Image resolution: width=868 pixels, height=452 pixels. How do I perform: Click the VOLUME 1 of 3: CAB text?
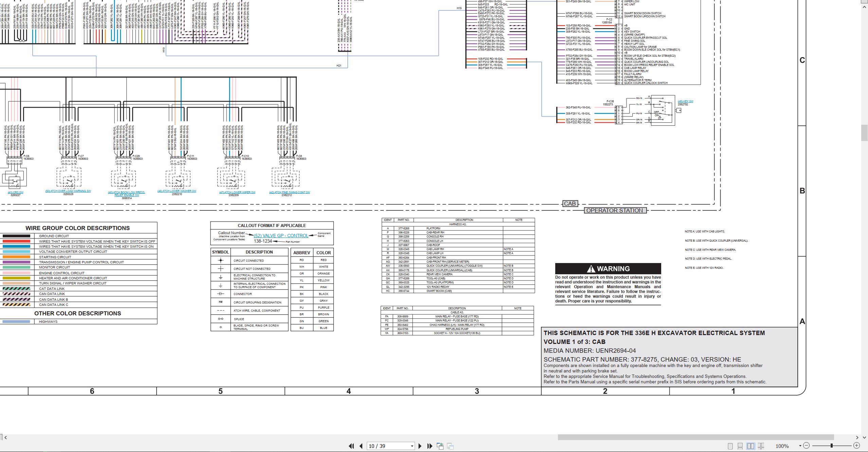click(x=574, y=342)
